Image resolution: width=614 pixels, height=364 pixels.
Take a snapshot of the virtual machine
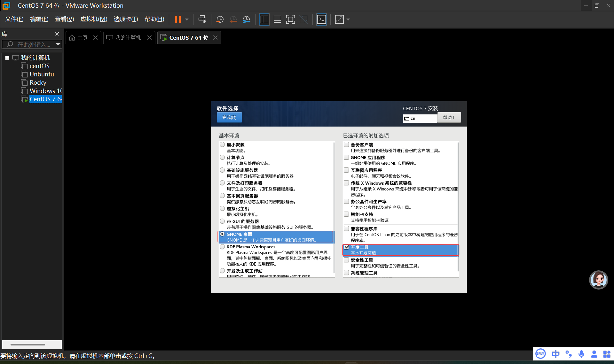(220, 19)
